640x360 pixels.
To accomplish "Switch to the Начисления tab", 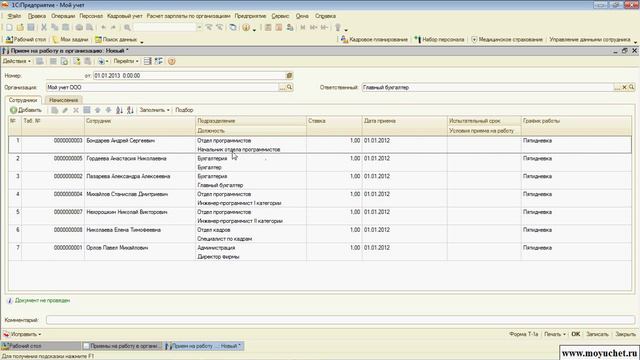I will point(64,100).
